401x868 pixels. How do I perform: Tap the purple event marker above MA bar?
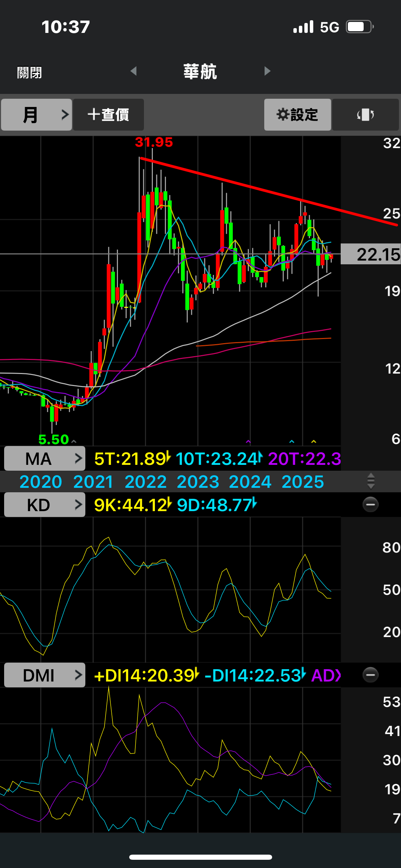coord(248,442)
